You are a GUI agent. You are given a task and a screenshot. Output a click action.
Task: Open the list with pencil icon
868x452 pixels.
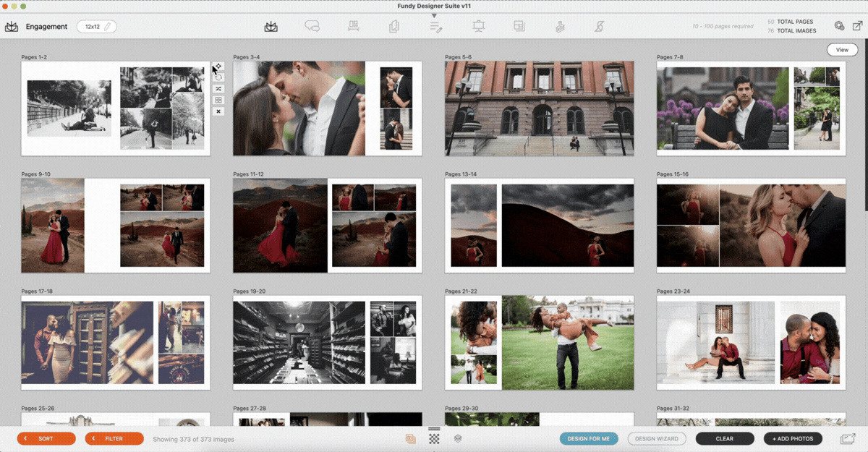[435, 27]
